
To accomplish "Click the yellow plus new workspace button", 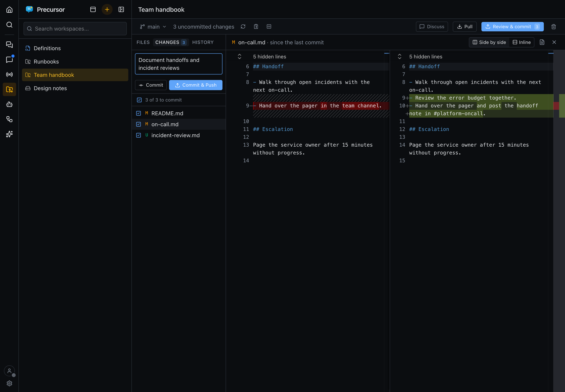I will (107, 10).
